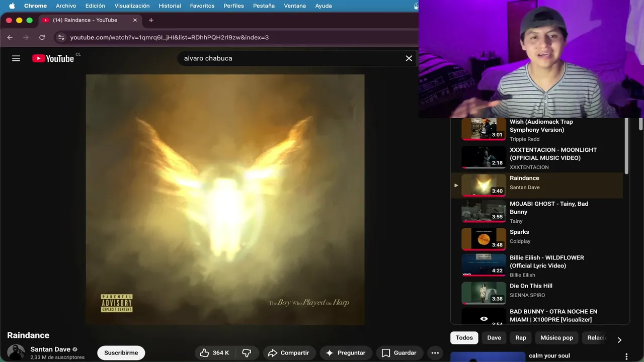Screen dimensions: 644x362
Task: Click the Raindance video title text
Action: point(28,335)
